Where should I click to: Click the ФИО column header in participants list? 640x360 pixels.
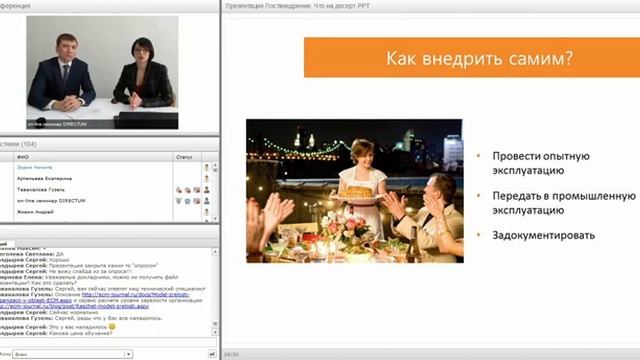pos(93,157)
